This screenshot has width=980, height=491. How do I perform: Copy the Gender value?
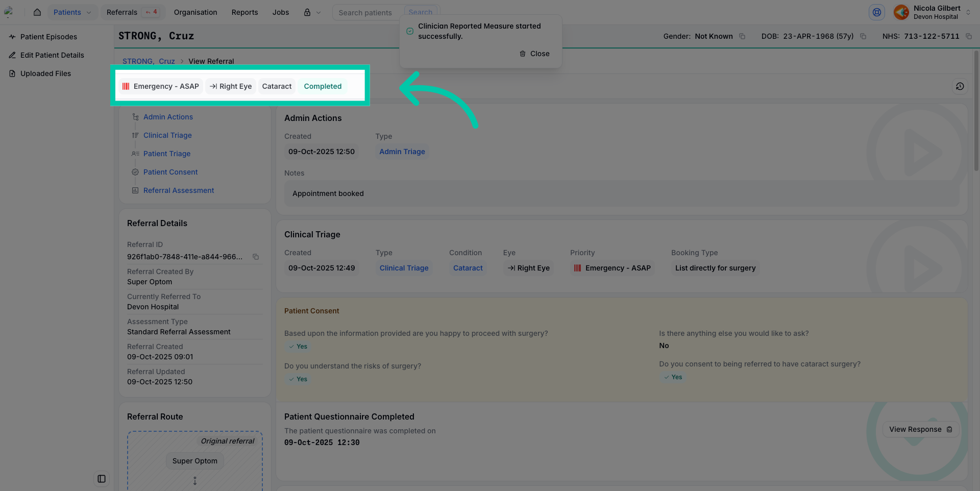click(742, 36)
